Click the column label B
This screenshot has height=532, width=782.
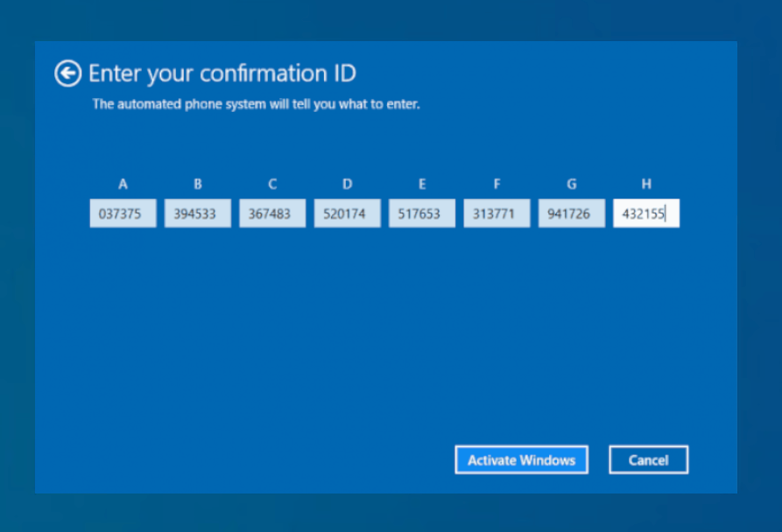click(198, 185)
